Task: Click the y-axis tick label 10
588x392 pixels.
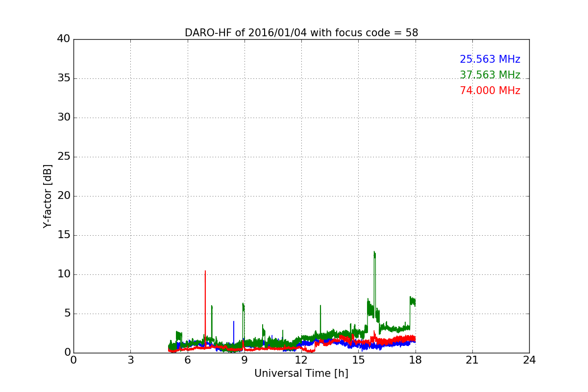Action: 64,274
